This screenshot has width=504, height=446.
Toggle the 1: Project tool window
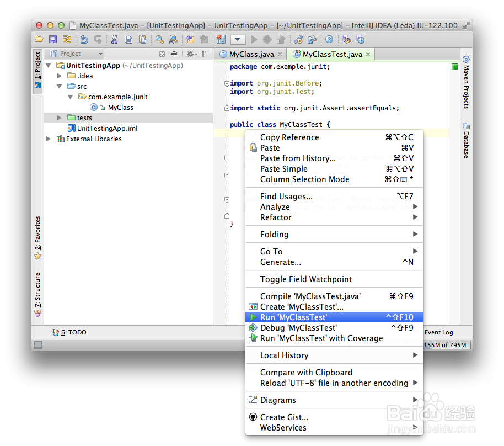pyautogui.click(x=37, y=71)
